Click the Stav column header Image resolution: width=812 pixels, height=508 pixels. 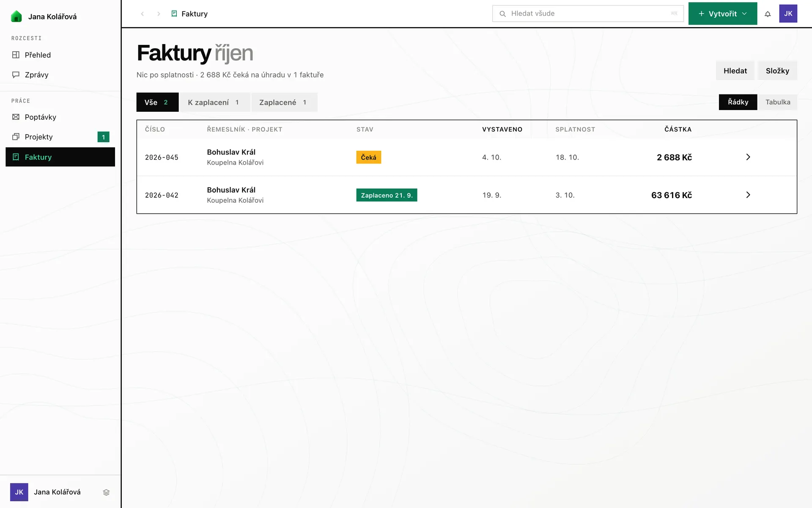(365, 129)
